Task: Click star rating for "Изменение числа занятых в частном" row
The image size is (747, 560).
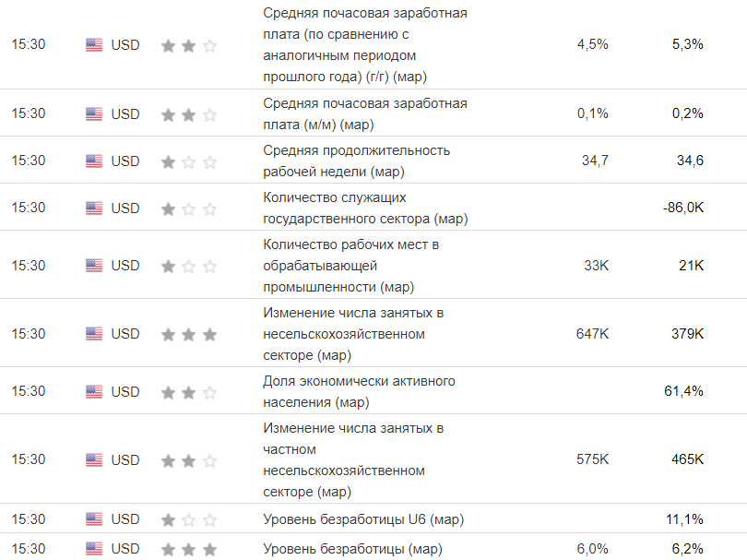Action: (x=189, y=460)
